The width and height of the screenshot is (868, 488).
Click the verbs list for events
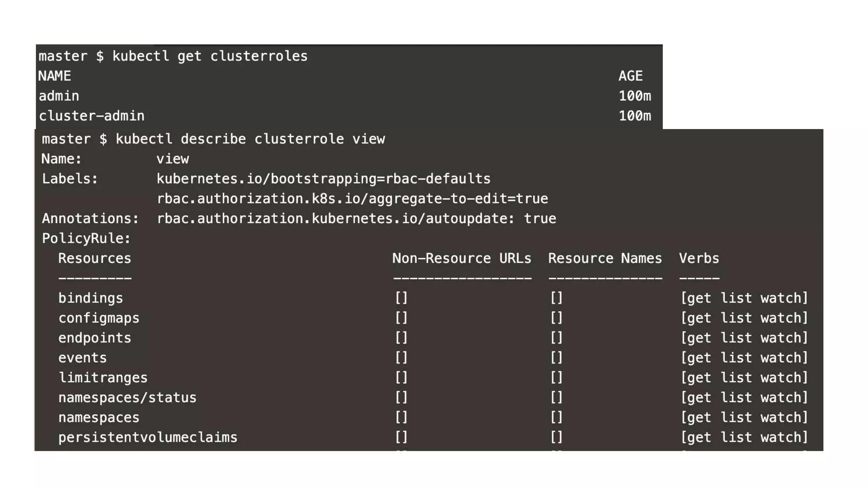tap(744, 358)
